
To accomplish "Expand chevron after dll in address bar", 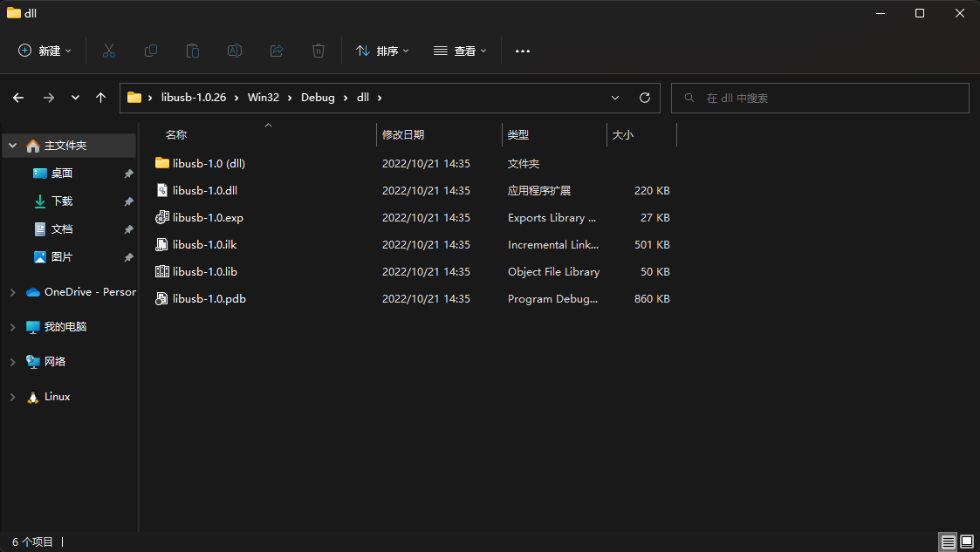I will (380, 98).
